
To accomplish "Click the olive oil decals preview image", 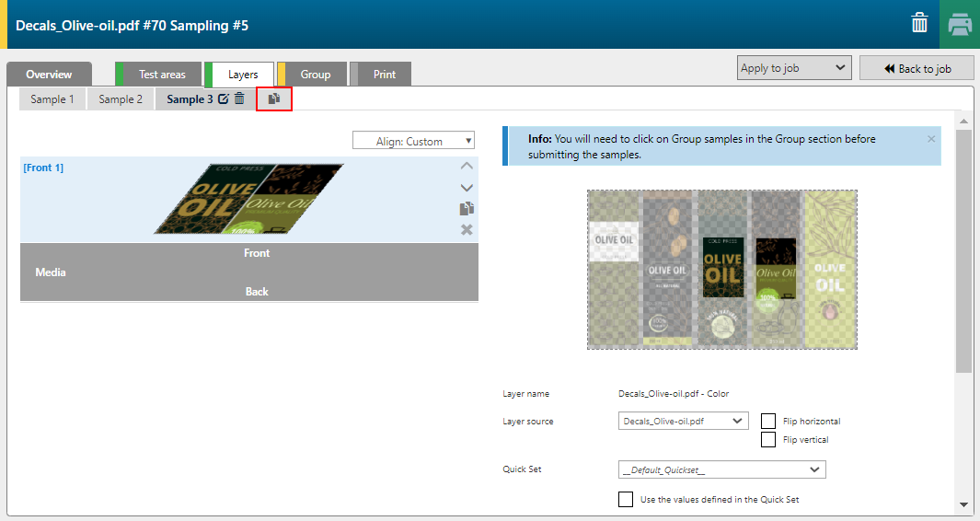I will click(x=721, y=270).
